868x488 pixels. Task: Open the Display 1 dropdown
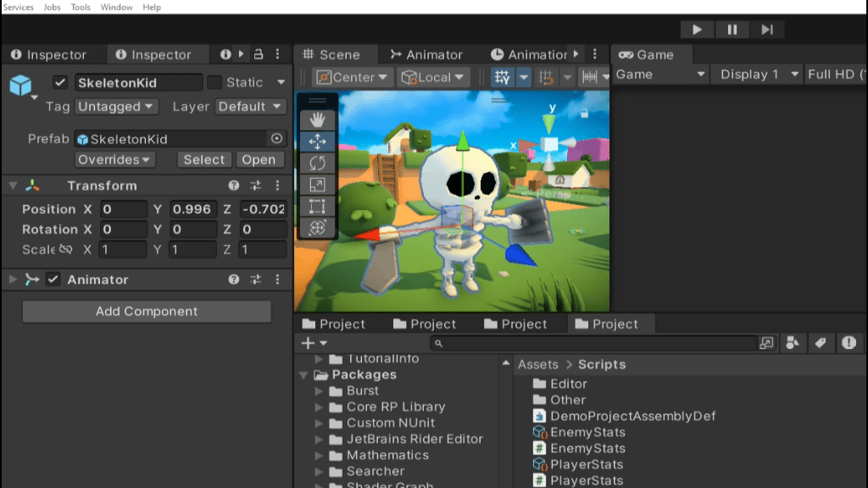(x=759, y=75)
